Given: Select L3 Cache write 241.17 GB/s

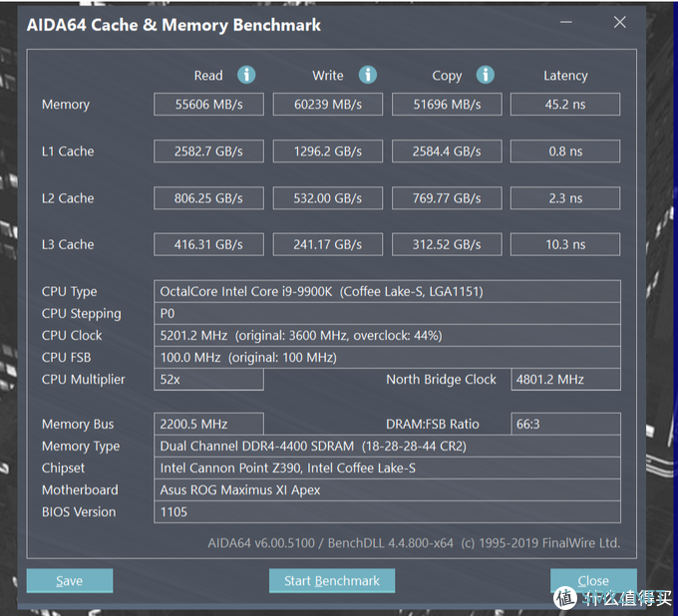Looking at the screenshot, I should [x=328, y=244].
